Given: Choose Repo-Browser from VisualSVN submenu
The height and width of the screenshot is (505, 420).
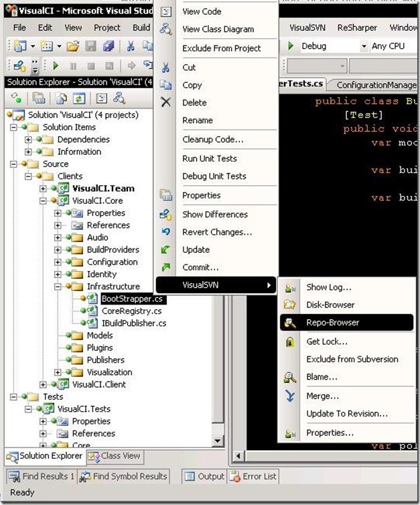Looking at the screenshot, I should point(347,323).
